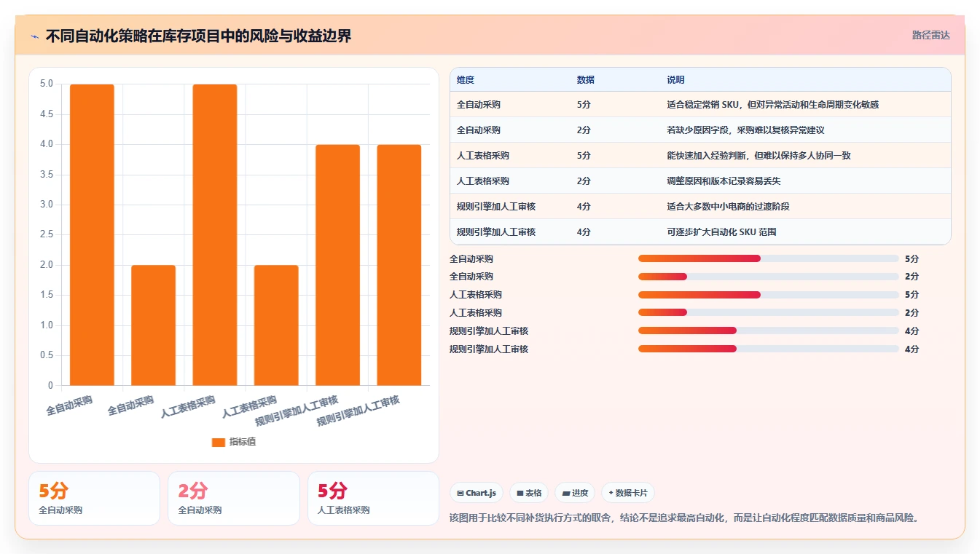This screenshot has width=980, height=554.
Task: Click the 2分 table cell in the 人工表格采购 row
Action: [x=584, y=181]
